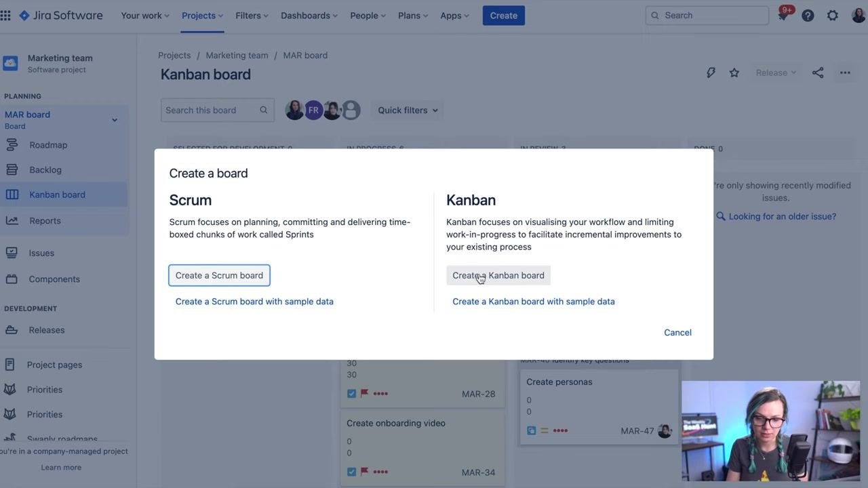
Task: Select Kanban board in the sidebar
Action: coord(64,195)
